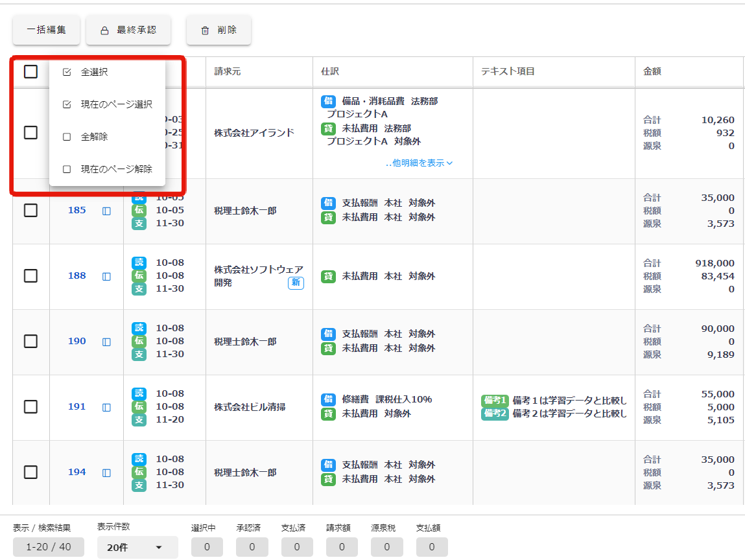This screenshot has width=745, height=560.
Task: Click 株式会社ビル清掃 vendor name
Action: coord(250,407)
